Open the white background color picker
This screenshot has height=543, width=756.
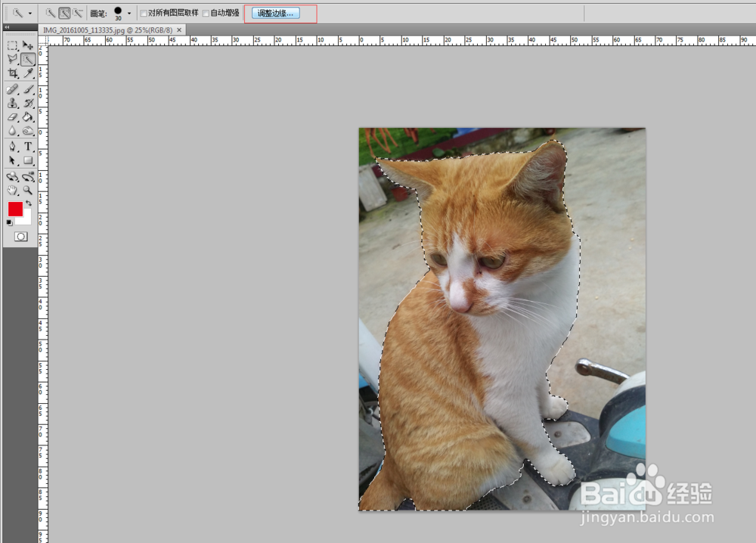[x=26, y=219]
